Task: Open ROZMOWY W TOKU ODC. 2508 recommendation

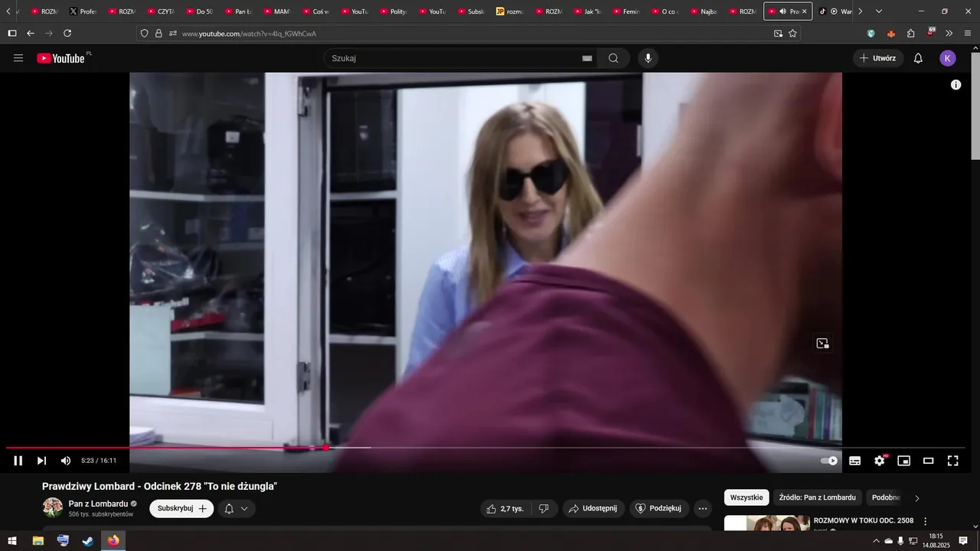Action: tap(863, 520)
